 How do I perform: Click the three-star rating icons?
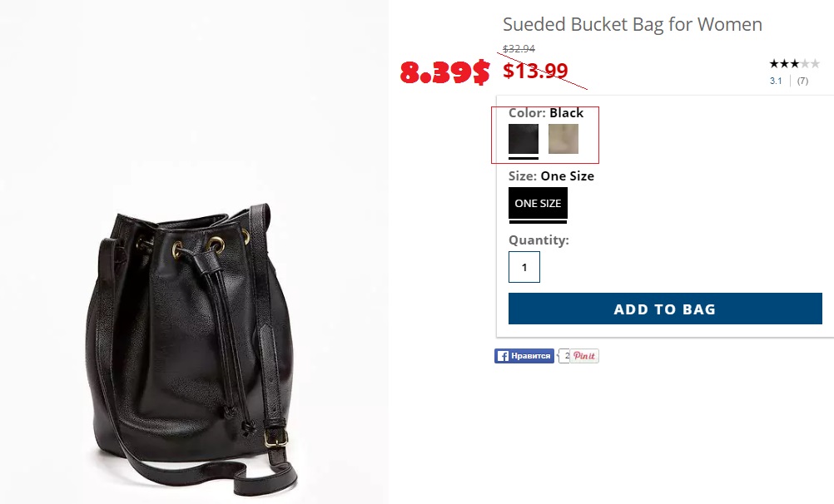[x=794, y=64]
